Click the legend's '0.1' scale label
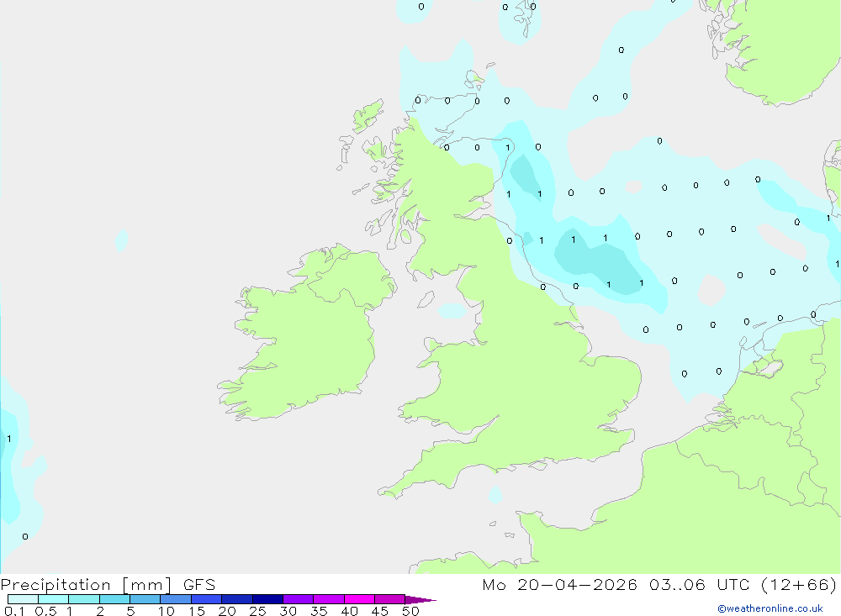This screenshot has width=841, height=616. point(14,611)
